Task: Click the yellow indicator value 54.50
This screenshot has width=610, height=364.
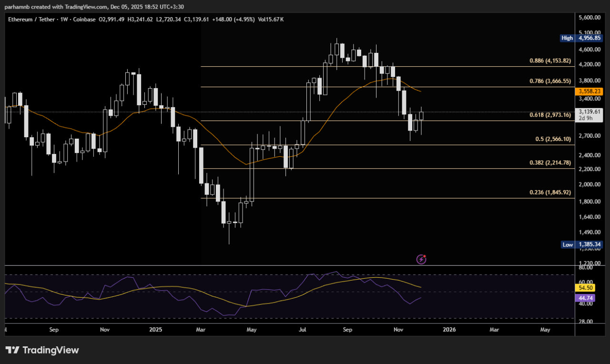Action: click(585, 287)
